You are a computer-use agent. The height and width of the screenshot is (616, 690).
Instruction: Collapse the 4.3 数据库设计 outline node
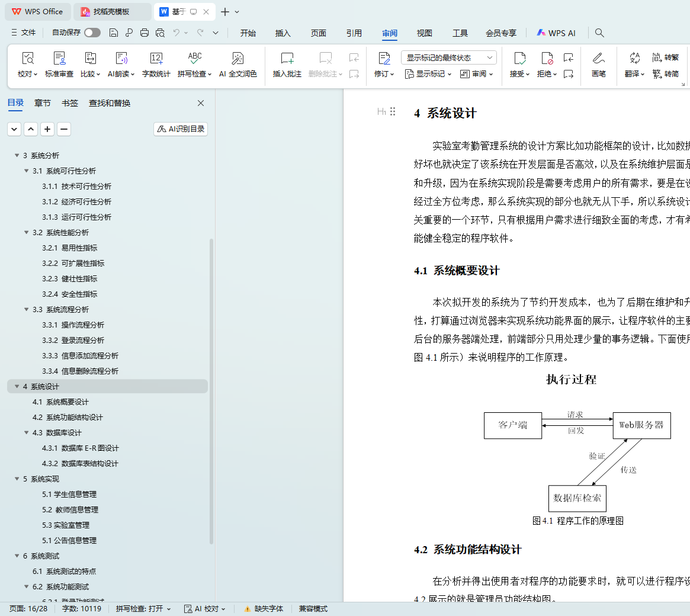tap(27, 433)
